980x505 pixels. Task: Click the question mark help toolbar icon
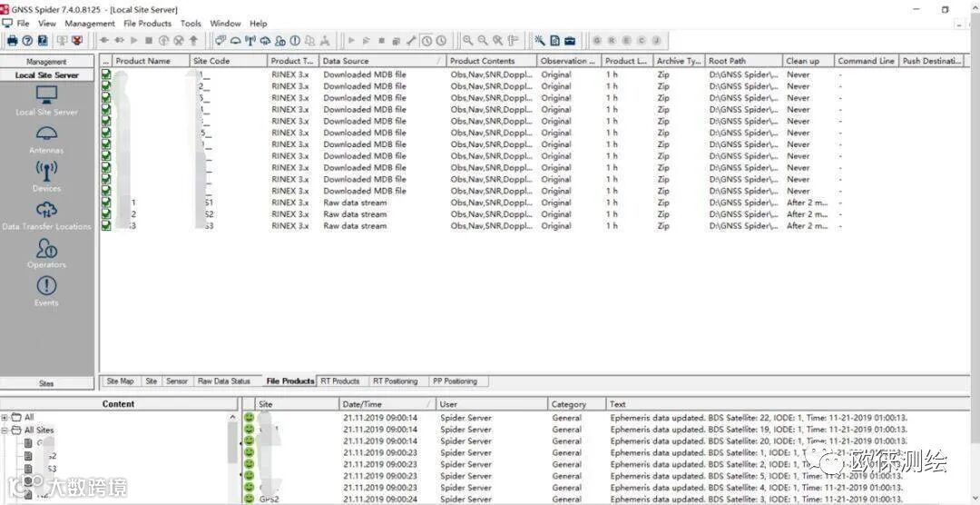[27, 41]
